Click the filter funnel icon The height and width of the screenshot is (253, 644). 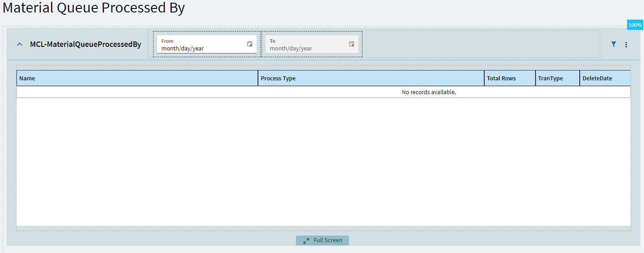pos(614,44)
